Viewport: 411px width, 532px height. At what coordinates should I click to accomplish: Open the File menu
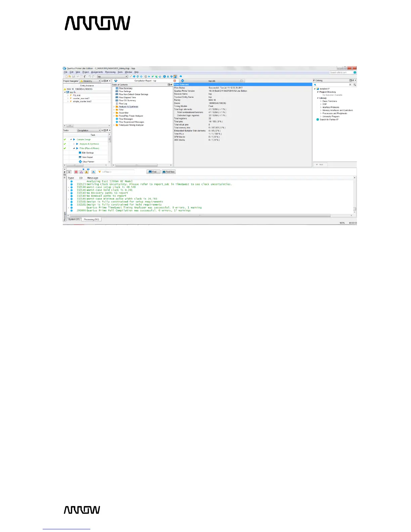(x=65, y=72)
